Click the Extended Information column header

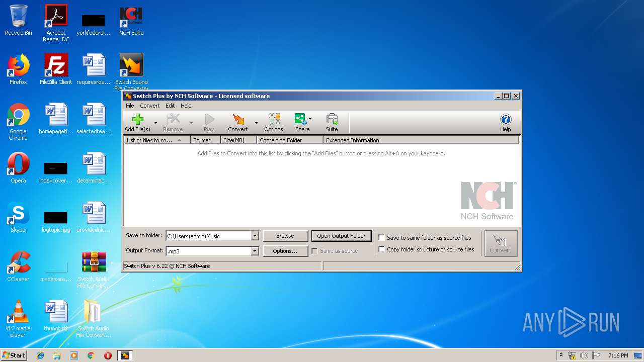421,140
